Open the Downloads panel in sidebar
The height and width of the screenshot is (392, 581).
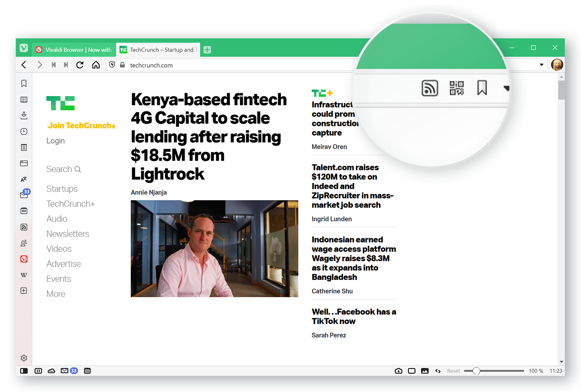(x=24, y=115)
